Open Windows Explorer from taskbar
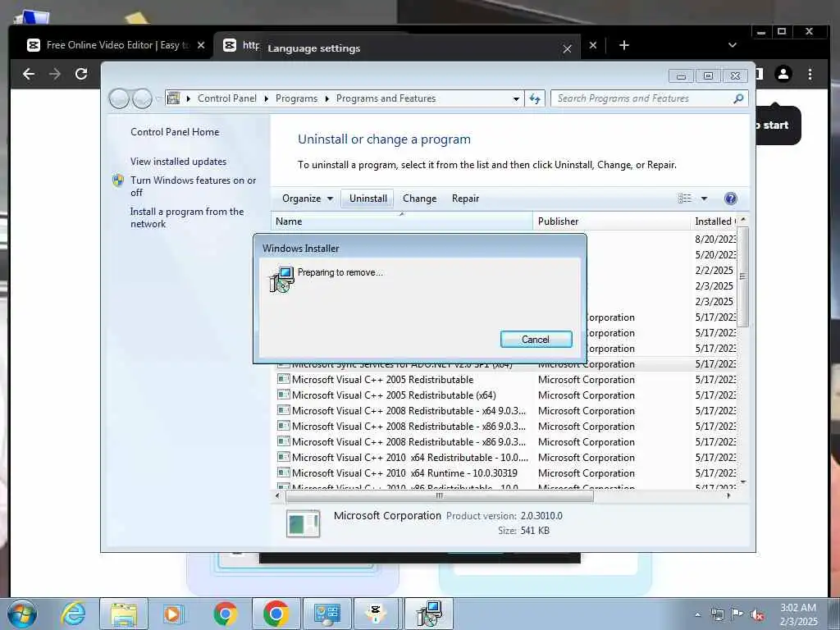This screenshot has width=840, height=630. 124,614
